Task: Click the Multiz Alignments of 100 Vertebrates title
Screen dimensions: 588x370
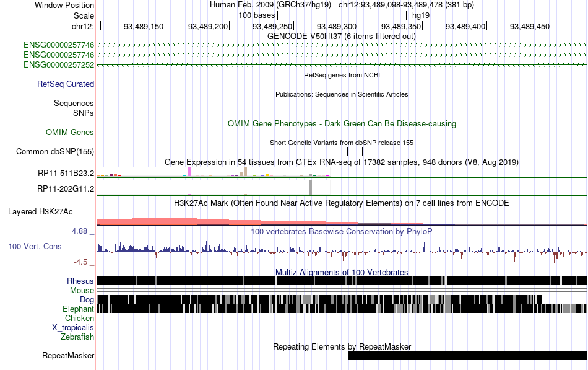Action: tap(342, 272)
